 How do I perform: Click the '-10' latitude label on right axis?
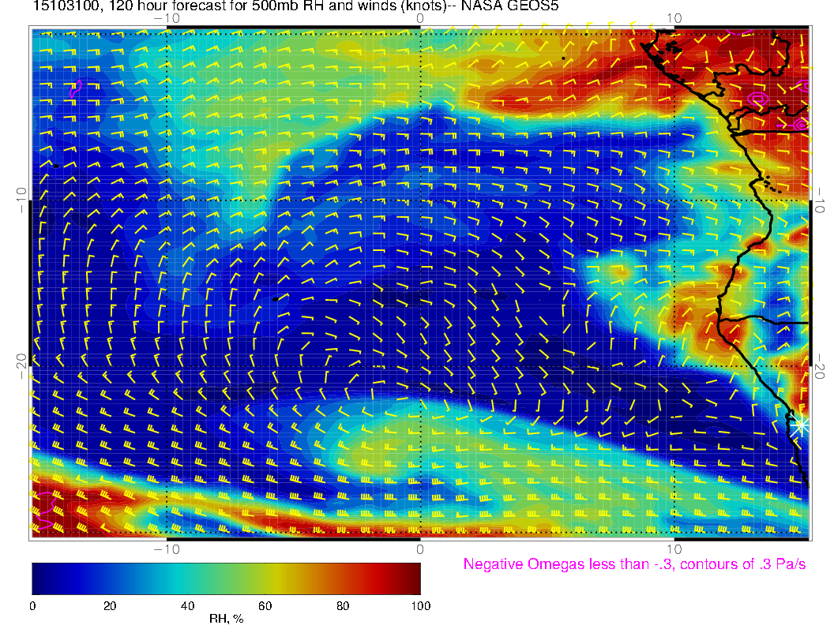(821, 200)
